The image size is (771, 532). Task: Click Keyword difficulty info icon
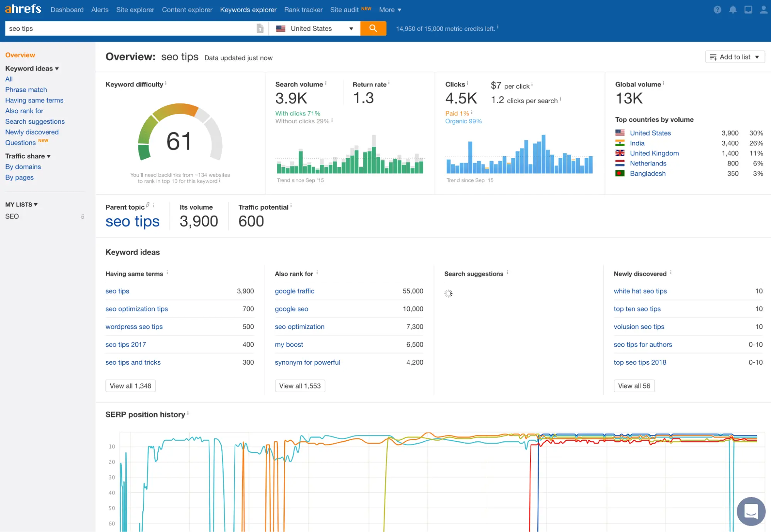tap(166, 83)
